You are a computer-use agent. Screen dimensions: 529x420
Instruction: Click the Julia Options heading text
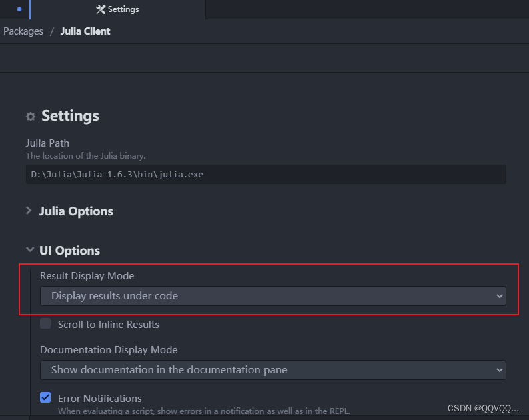pos(76,211)
